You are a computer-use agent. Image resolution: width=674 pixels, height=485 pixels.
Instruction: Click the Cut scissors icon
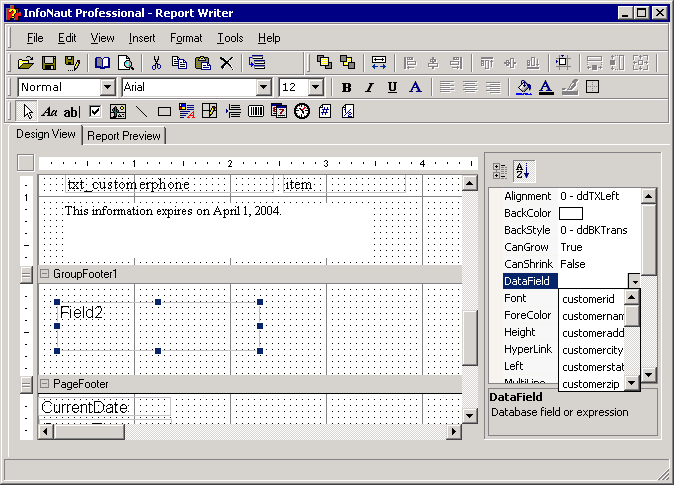click(x=157, y=62)
